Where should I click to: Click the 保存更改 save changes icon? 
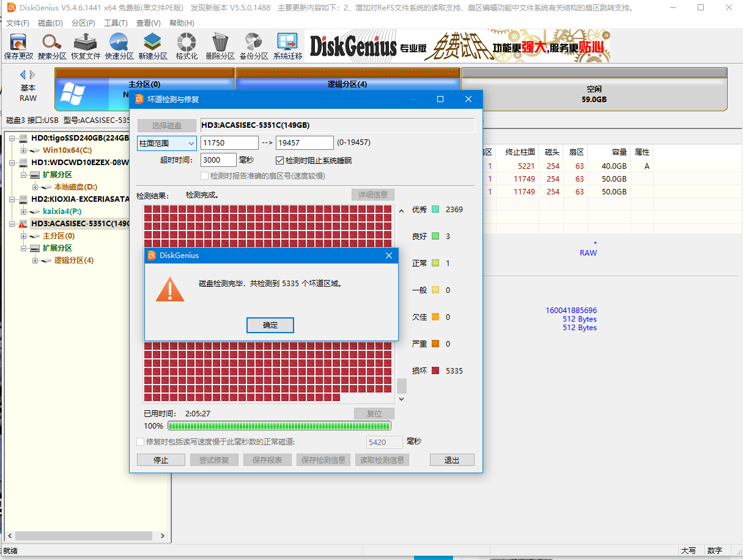coord(18,46)
